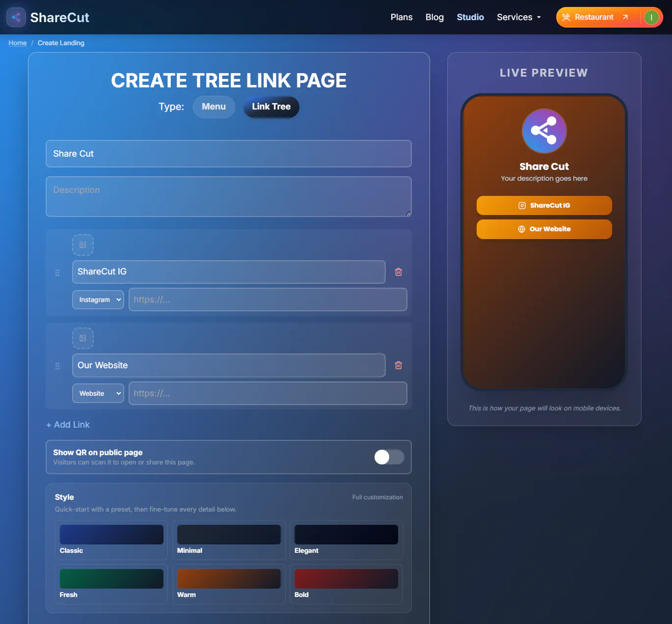Click the URL field beside Website dropdown
The width and height of the screenshot is (672, 624).
point(268,393)
